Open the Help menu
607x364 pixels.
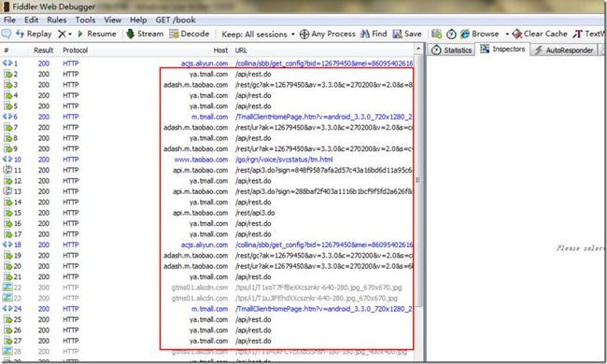tap(138, 20)
